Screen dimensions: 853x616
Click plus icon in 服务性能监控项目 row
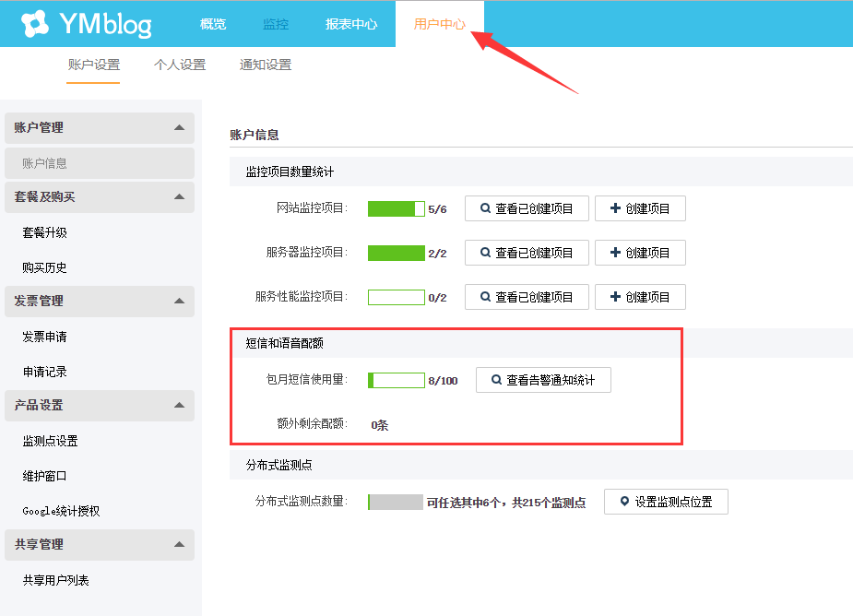(614, 297)
